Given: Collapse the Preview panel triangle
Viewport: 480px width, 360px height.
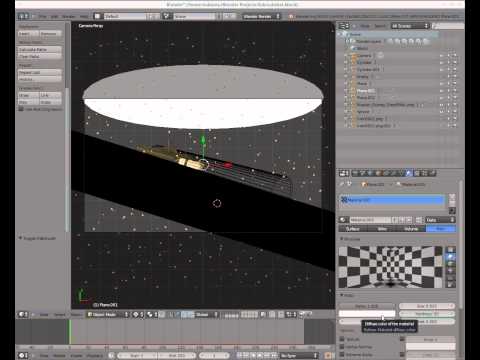Looking at the screenshot, I should (342, 239).
